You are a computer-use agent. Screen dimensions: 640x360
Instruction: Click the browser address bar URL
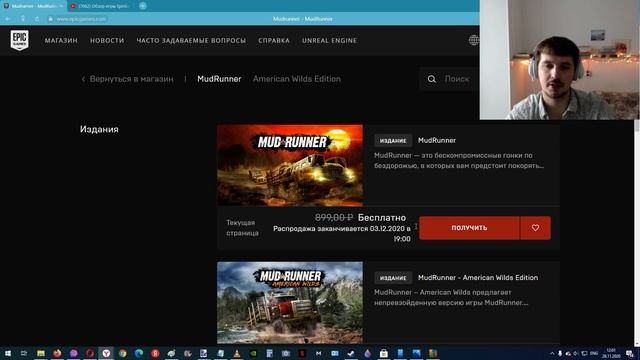(81, 19)
